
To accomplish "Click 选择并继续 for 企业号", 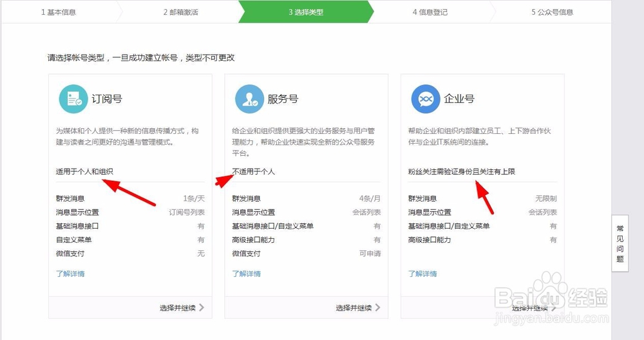I will pos(530,308).
